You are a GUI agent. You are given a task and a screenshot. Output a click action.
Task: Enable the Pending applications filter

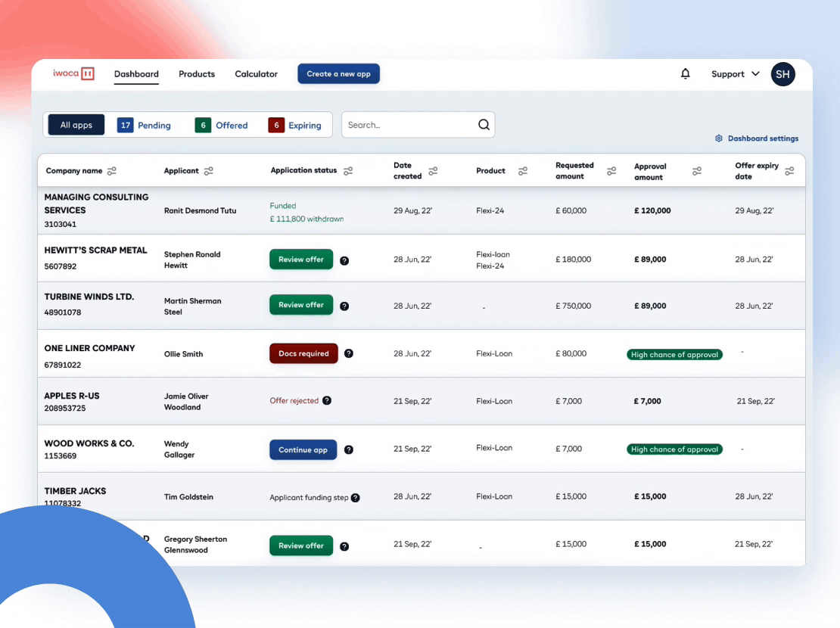[x=145, y=124]
